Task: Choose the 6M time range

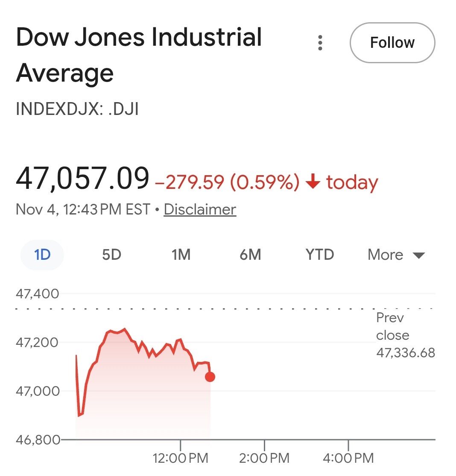Action: pyautogui.click(x=250, y=255)
